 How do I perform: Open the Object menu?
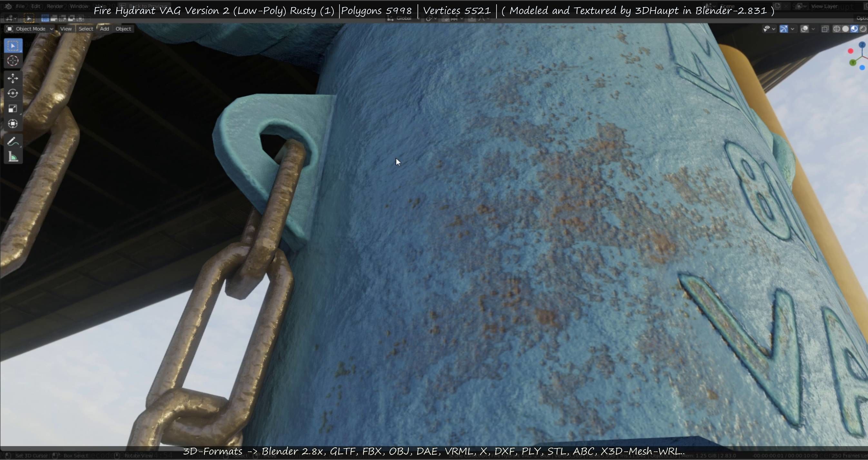coord(123,29)
